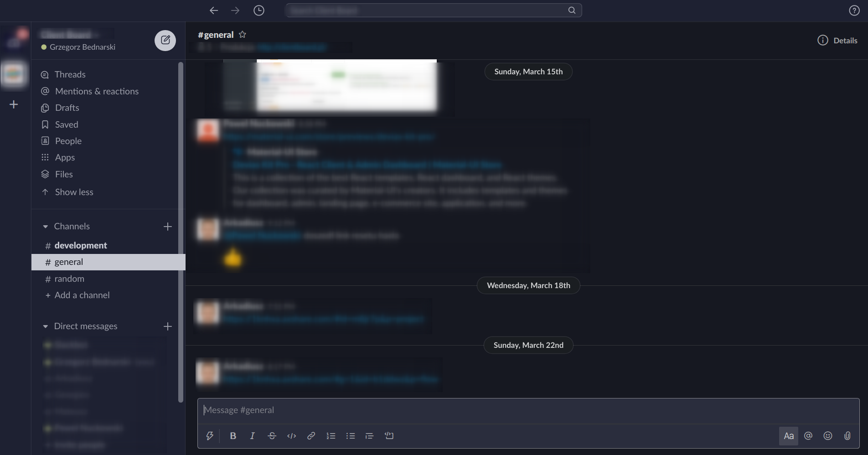Open the compose new message editor
The image size is (868, 455).
[x=165, y=41]
